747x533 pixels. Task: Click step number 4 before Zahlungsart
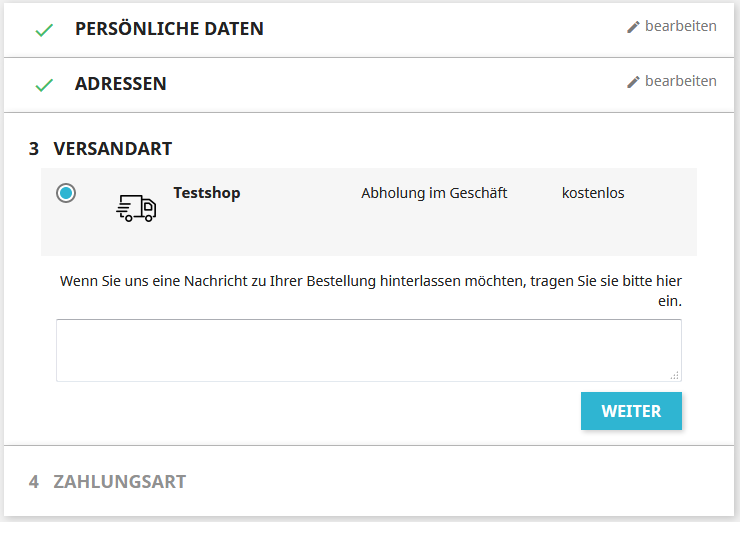click(34, 482)
